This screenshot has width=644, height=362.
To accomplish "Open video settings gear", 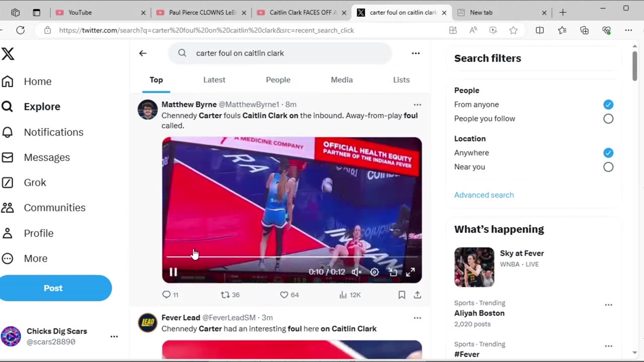I will pos(374,272).
